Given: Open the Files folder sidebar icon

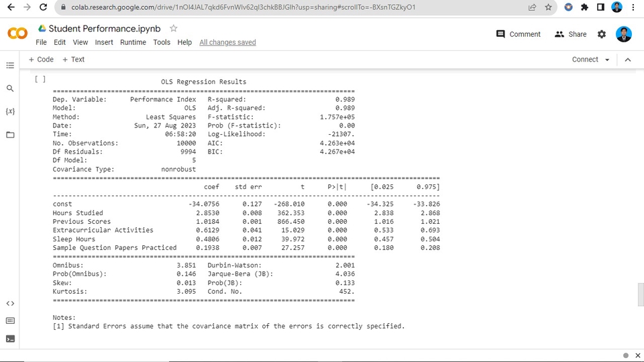Looking at the screenshot, I should tap(10, 135).
